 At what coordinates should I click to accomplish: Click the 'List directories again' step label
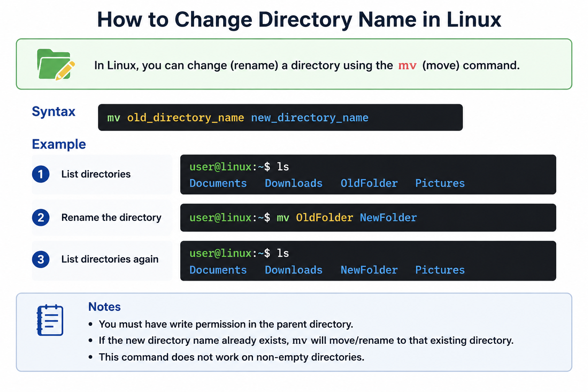[110, 259]
